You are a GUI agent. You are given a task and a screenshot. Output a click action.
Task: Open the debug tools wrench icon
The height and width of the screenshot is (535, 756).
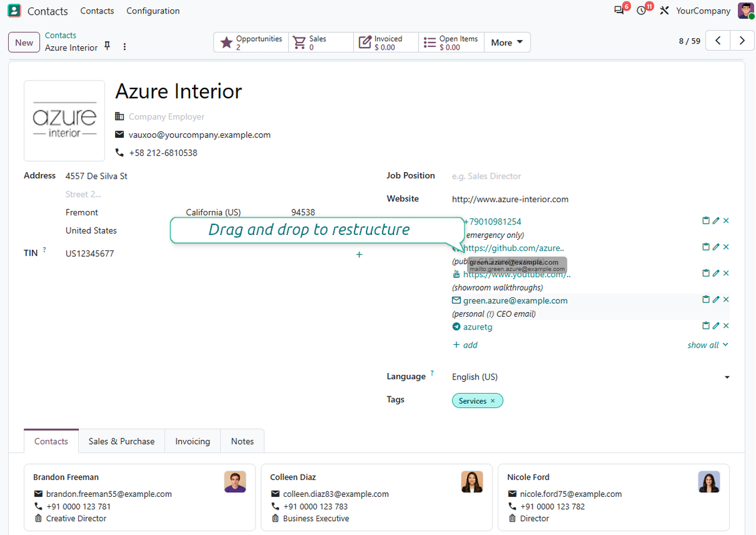click(x=664, y=11)
